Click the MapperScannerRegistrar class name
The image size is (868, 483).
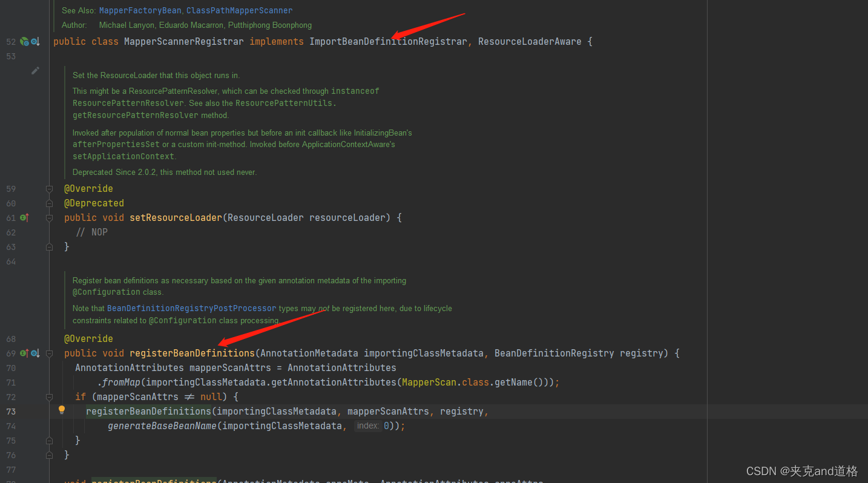184,42
